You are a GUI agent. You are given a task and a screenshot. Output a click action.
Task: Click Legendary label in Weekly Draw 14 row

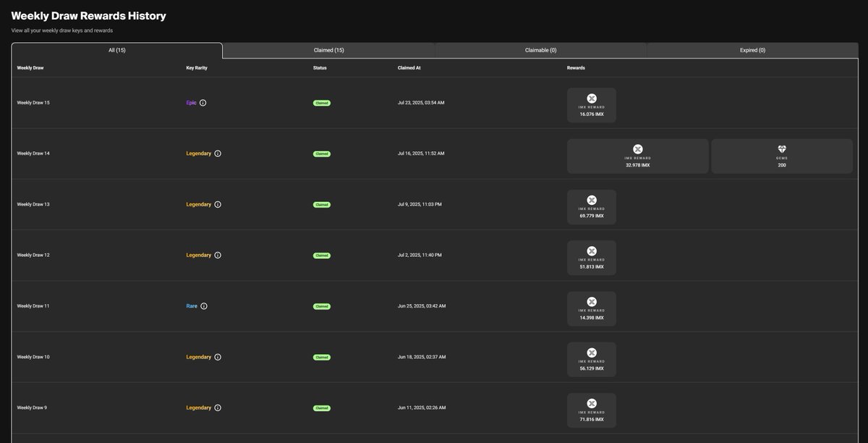pyautogui.click(x=199, y=153)
